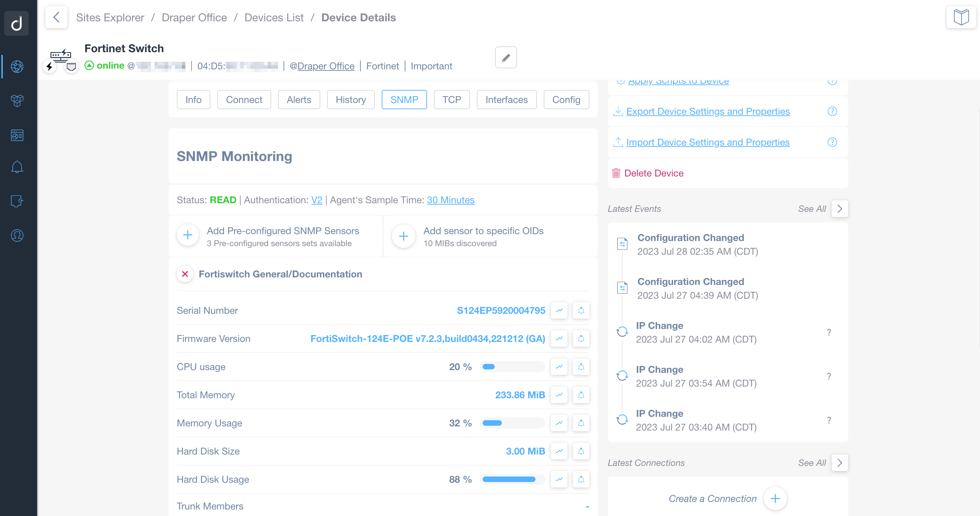
Task: Switch to the Interfaces tab
Action: tap(506, 100)
